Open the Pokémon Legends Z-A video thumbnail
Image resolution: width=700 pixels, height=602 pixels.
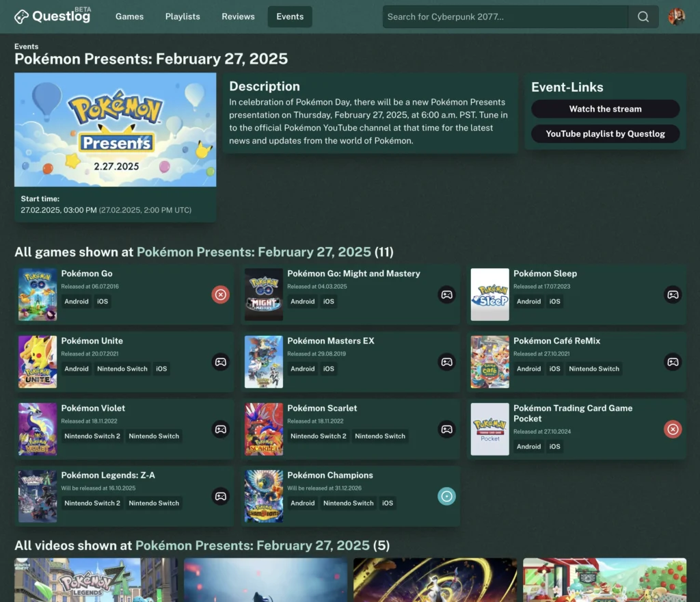click(96, 579)
